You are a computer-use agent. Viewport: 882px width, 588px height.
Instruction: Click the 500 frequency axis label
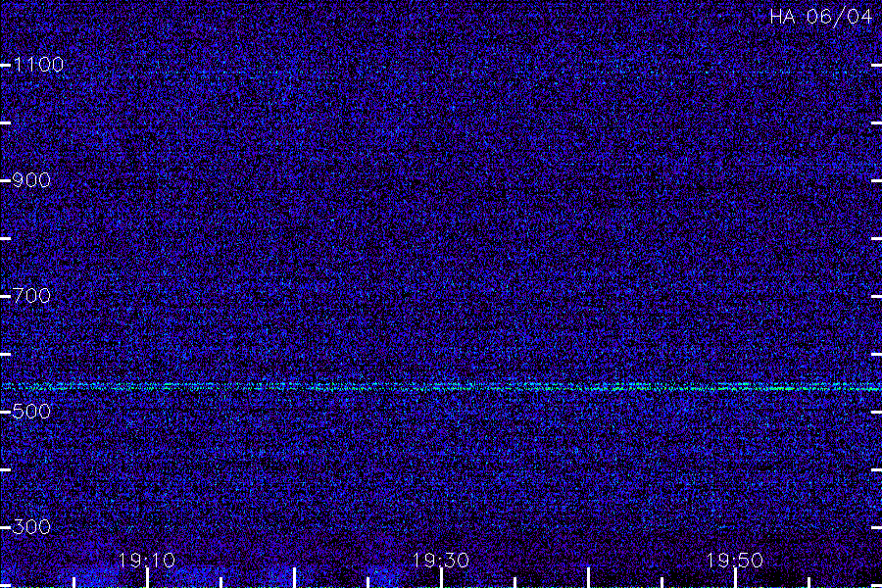[x=31, y=412]
